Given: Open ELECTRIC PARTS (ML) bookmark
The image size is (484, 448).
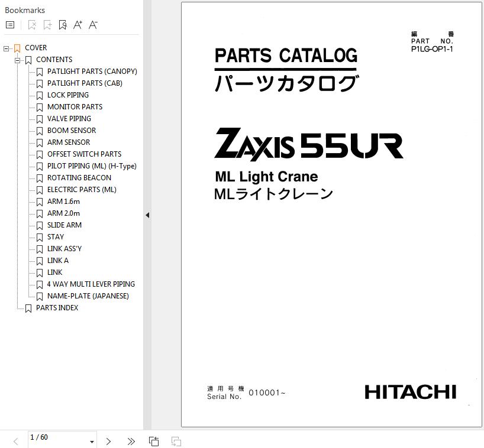Looking at the screenshot, I should (x=82, y=190).
